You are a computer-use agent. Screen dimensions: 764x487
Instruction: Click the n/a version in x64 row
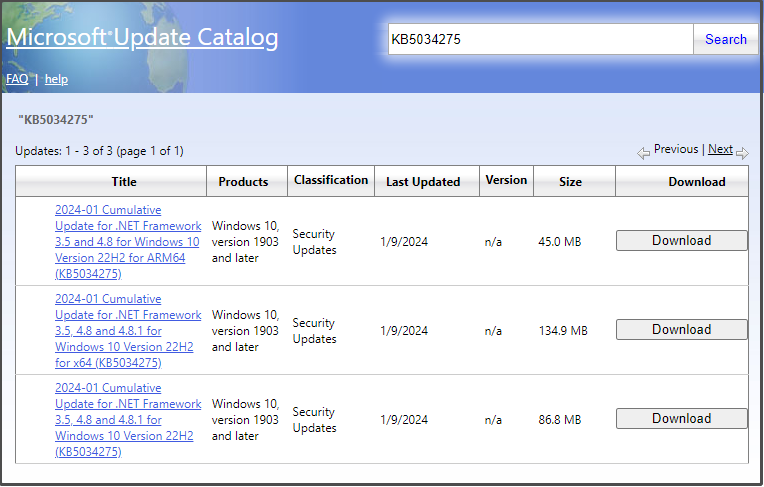click(493, 331)
